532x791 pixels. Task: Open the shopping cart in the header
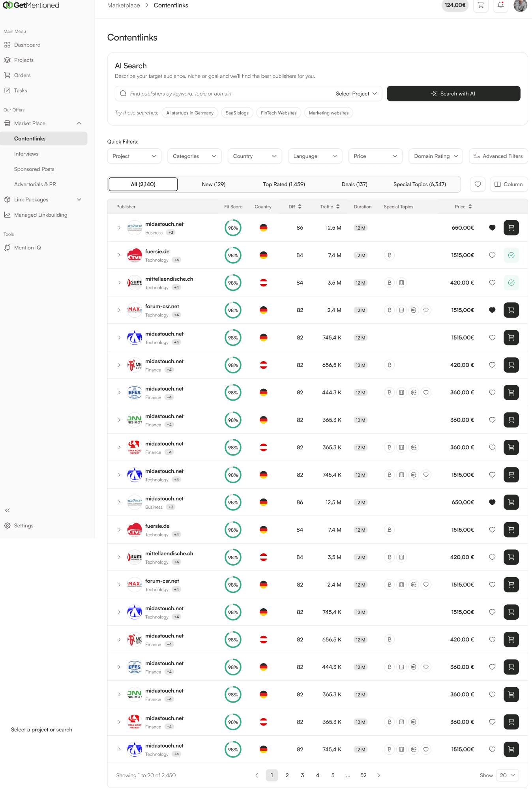point(481,5)
